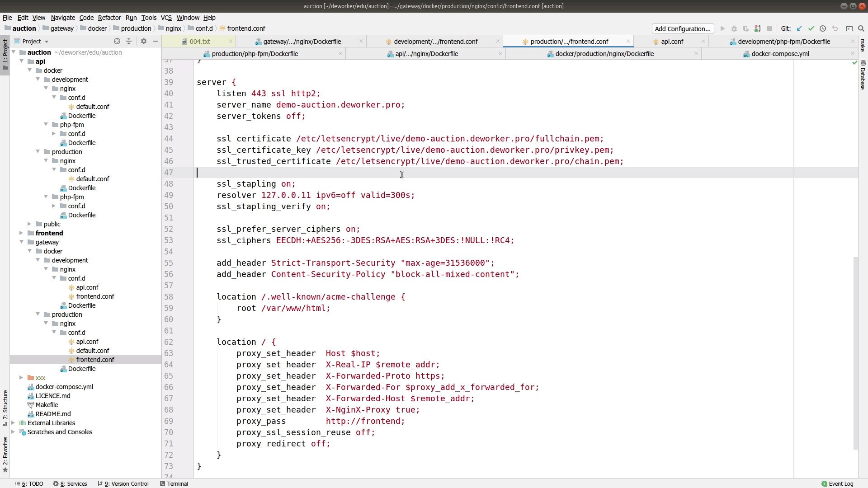Screen dimensions: 868x488
Task: Click the Run menu in the menu bar
Action: pyautogui.click(x=131, y=17)
